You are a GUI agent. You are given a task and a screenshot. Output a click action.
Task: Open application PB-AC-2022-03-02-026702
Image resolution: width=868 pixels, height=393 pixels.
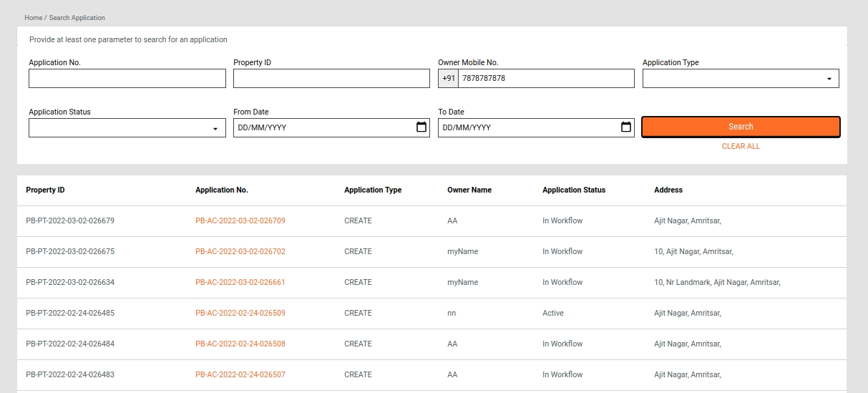tap(240, 251)
